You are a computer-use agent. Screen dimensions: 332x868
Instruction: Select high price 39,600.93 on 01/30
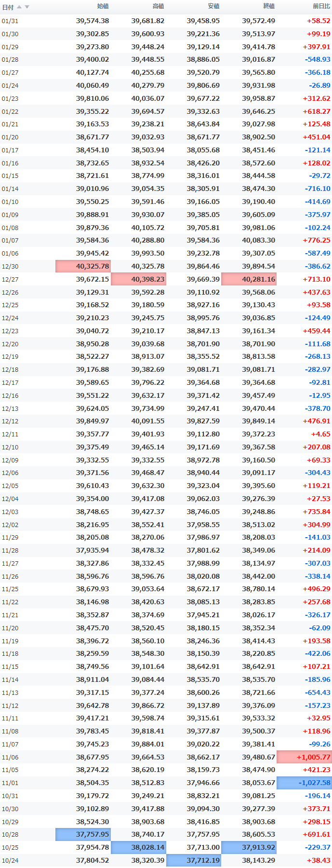148,34
